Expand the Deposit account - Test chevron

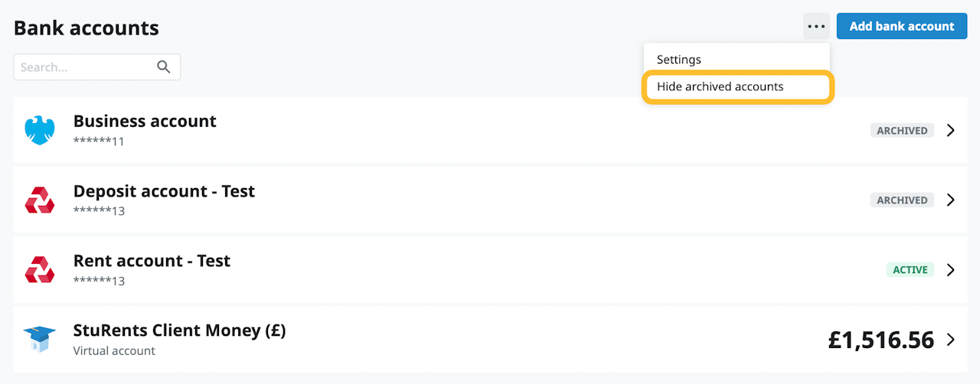coord(950,200)
